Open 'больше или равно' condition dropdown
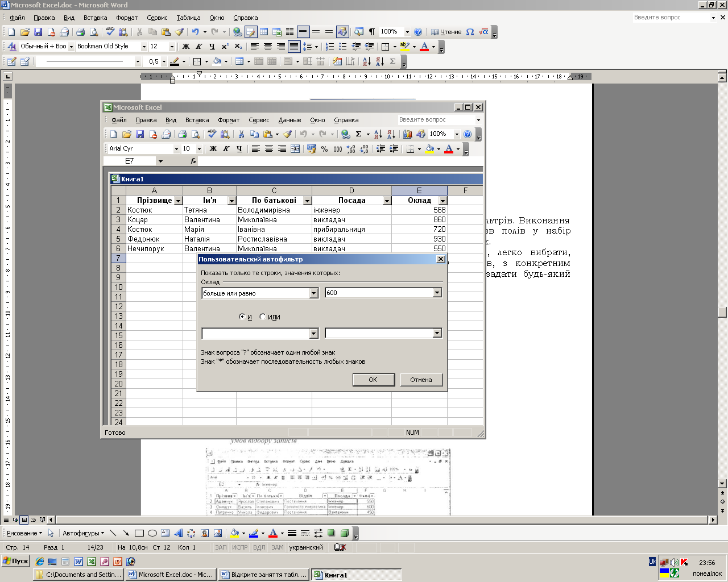728x582 pixels. click(313, 293)
